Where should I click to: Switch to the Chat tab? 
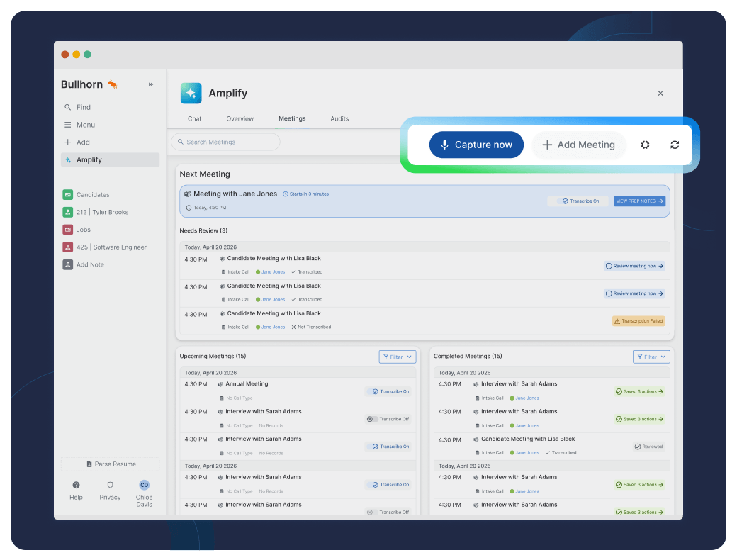[x=195, y=118]
